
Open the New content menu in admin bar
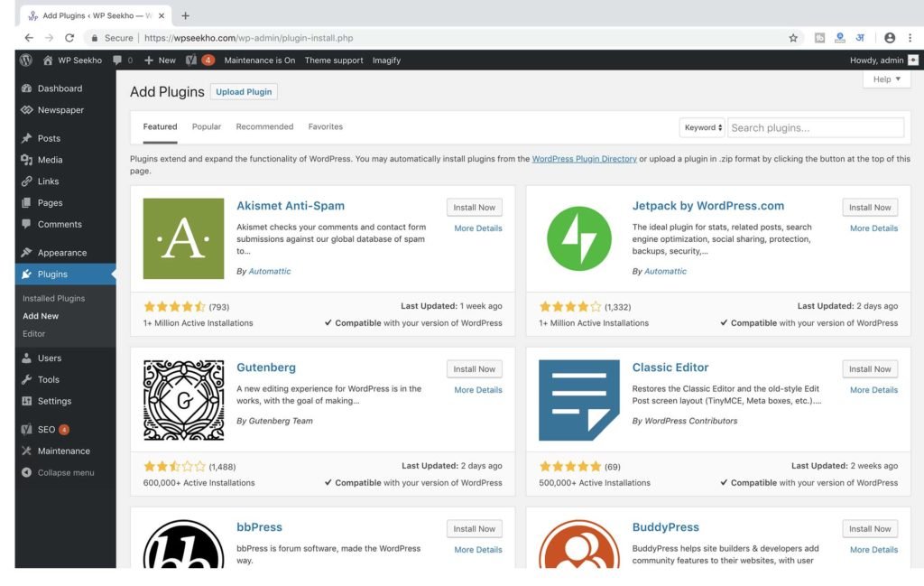click(x=160, y=60)
